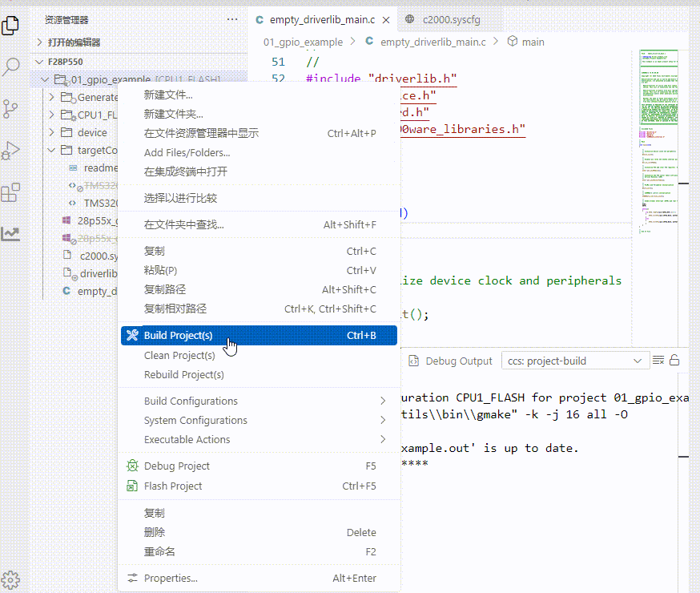Image resolution: width=700 pixels, height=593 pixels.
Task: Open the Search magnifier in activity bar
Action: pyautogui.click(x=10, y=67)
